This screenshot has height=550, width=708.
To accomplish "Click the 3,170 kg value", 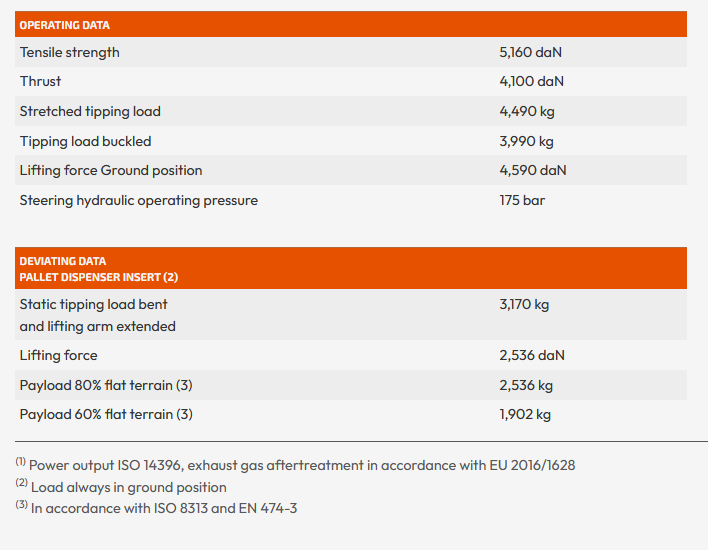I will (x=524, y=304).
